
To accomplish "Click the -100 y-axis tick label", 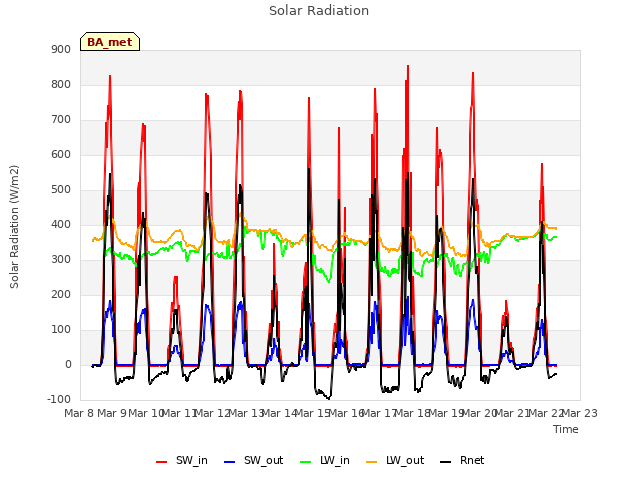I will tap(59, 399).
